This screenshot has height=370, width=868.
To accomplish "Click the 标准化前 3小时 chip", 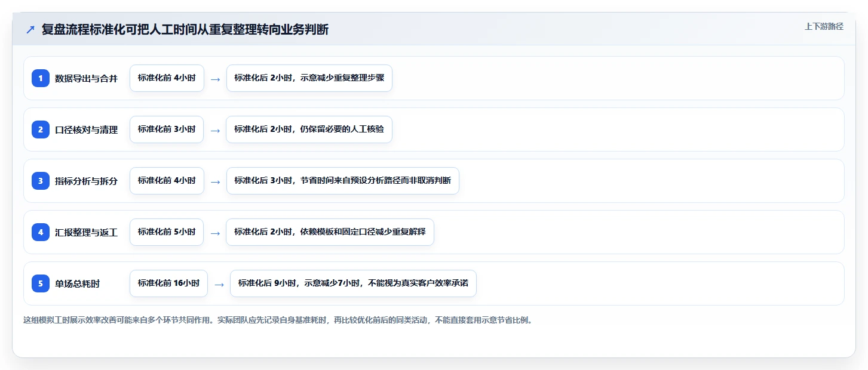I will click(167, 129).
